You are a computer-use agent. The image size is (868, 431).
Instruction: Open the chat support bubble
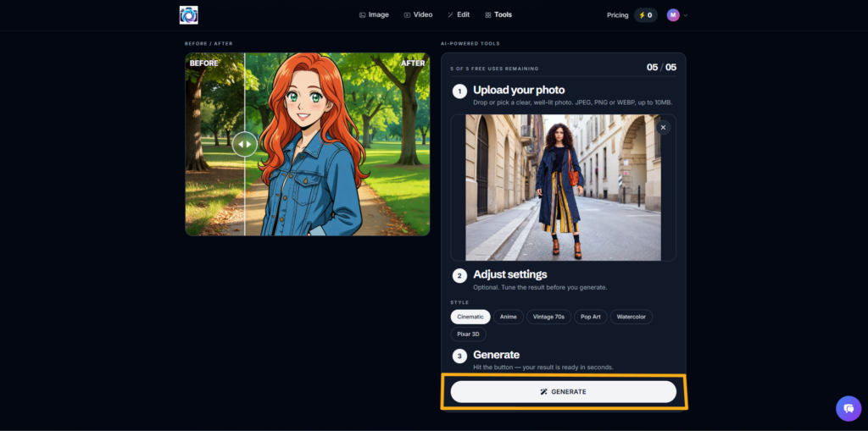point(849,409)
